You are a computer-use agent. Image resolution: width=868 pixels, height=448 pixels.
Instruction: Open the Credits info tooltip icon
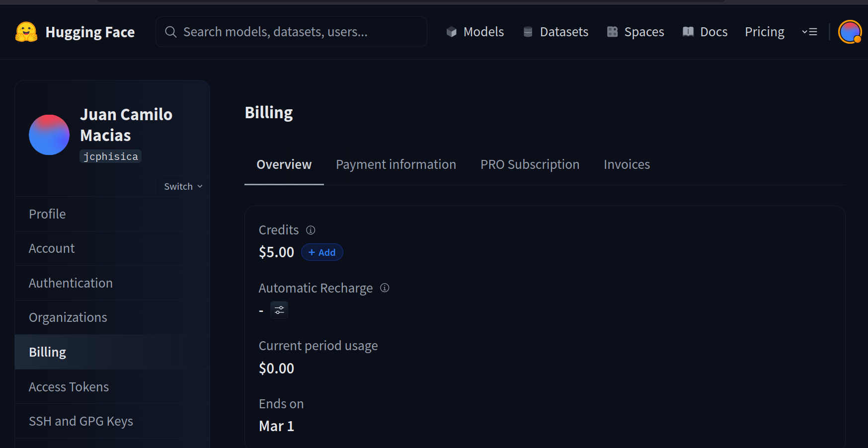pyautogui.click(x=310, y=230)
